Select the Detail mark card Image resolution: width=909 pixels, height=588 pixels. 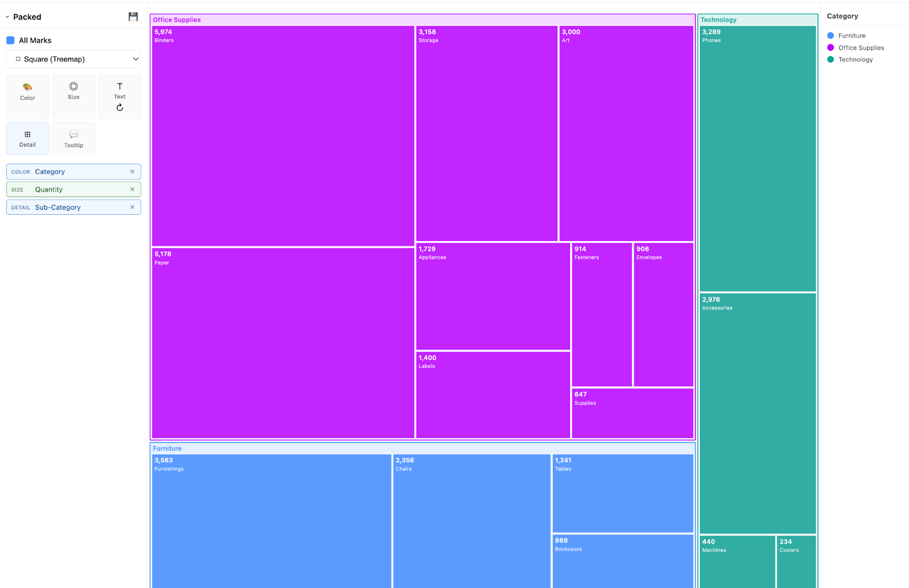(27, 139)
